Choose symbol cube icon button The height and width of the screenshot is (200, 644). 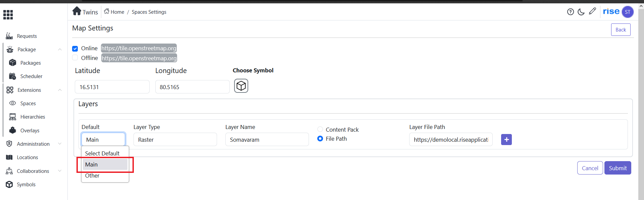(241, 86)
